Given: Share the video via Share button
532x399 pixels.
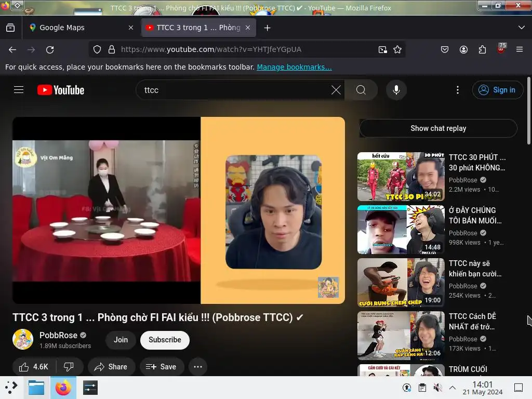Looking at the screenshot, I should point(111,367).
